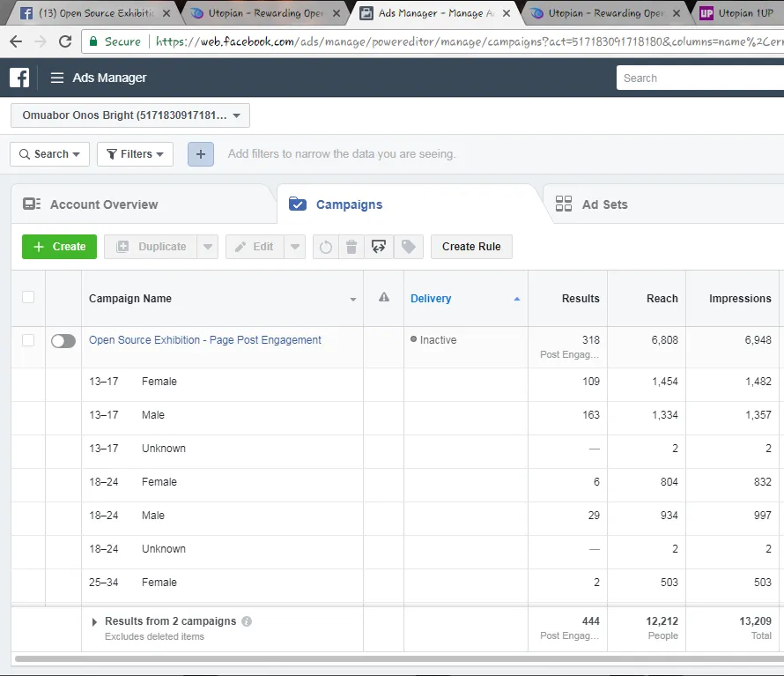Click the trash delete icon

351,247
